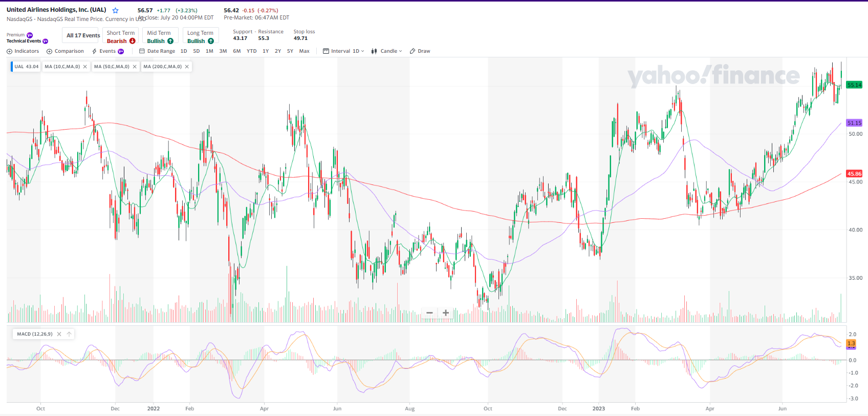Select the 1M date range

pyautogui.click(x=209, y=51)
